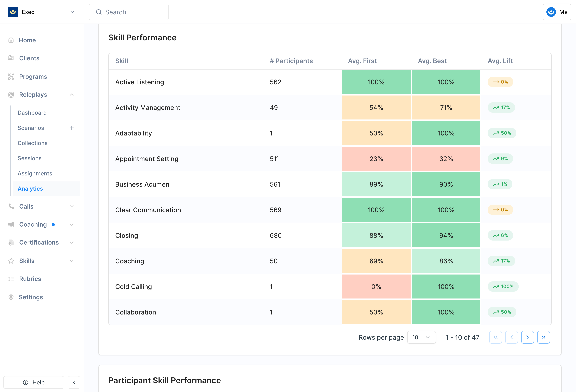
Task: Expand the Calls menu section
Action: tap(71, 206)
